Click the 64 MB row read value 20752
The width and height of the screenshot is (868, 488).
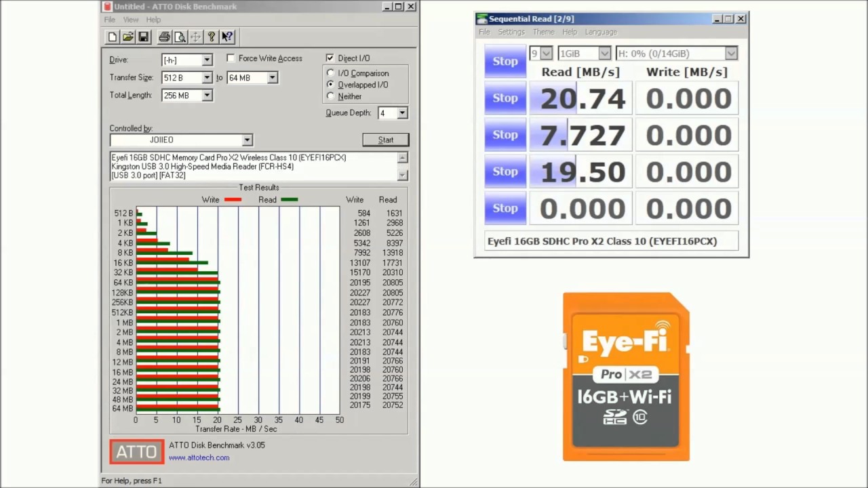tap(393, 405)
